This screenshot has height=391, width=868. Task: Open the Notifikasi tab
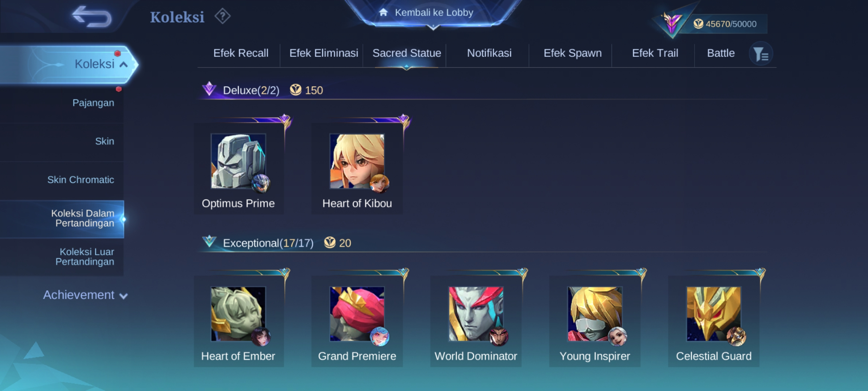point(489,53)
